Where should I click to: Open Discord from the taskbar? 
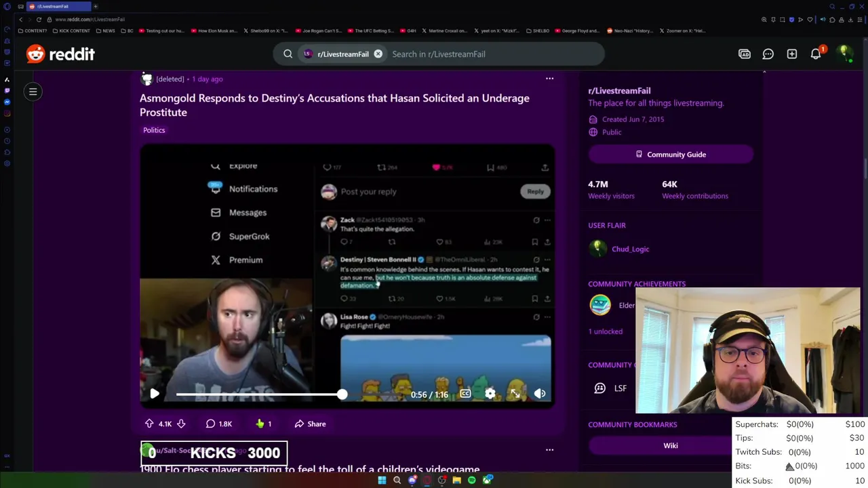412,481
